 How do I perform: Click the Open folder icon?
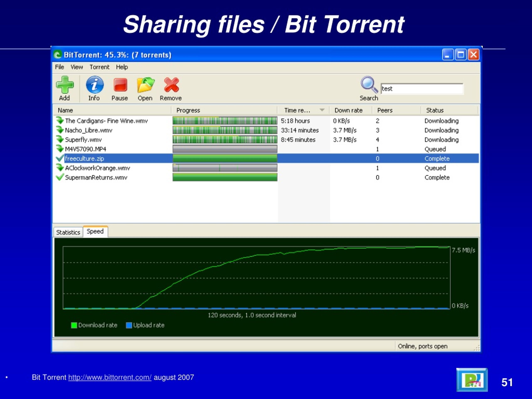(146, 85)
